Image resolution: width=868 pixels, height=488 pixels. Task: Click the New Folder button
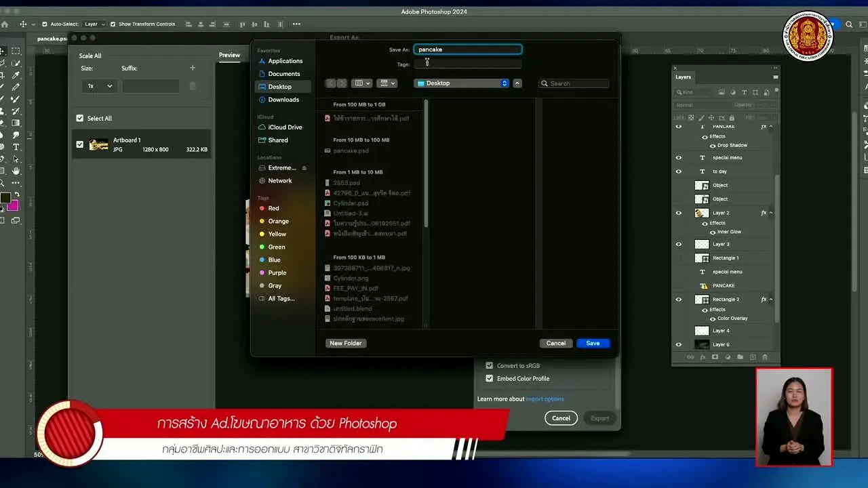click(x=345, y=343)
